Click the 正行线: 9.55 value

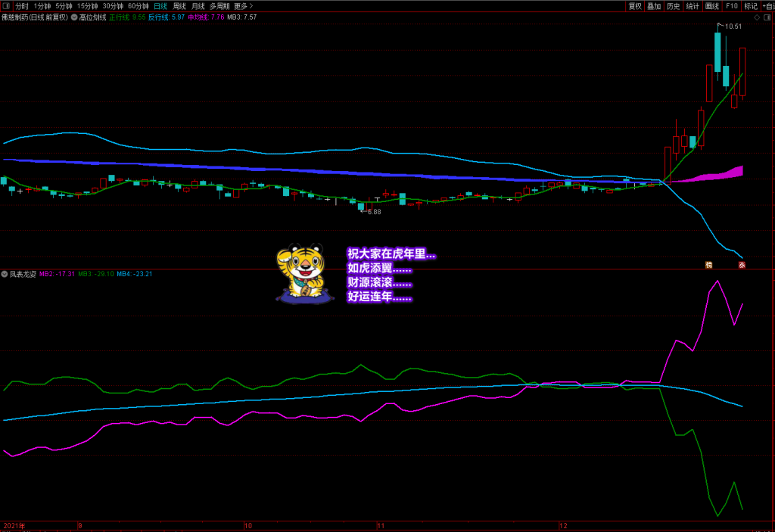127,17
